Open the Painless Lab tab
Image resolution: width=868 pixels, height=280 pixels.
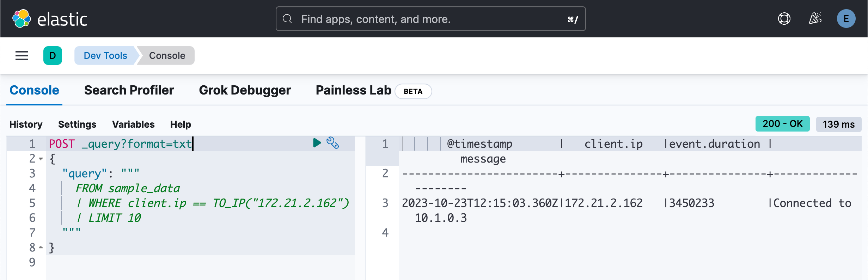pyautogui.click(x=353, y=90)
